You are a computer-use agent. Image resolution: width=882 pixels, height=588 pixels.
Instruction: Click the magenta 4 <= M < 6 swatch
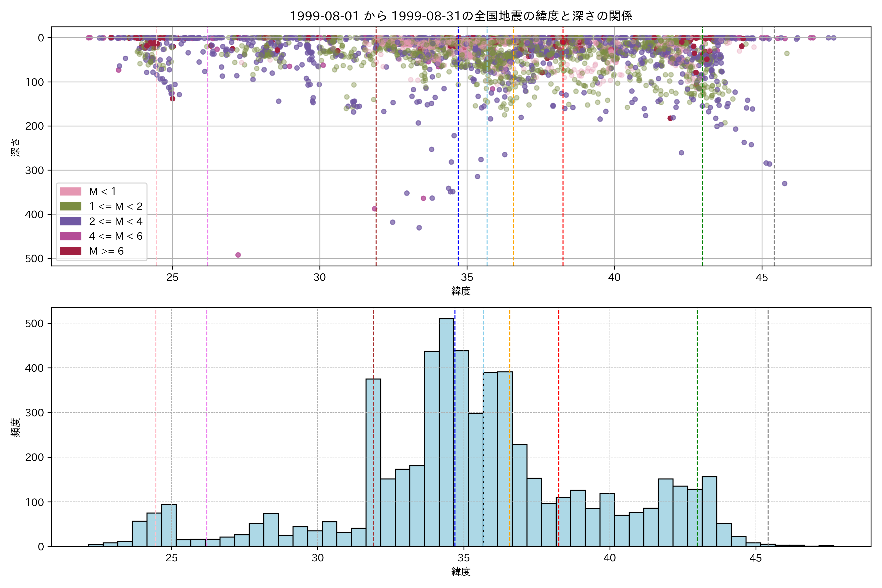click(x=71, y=236)
